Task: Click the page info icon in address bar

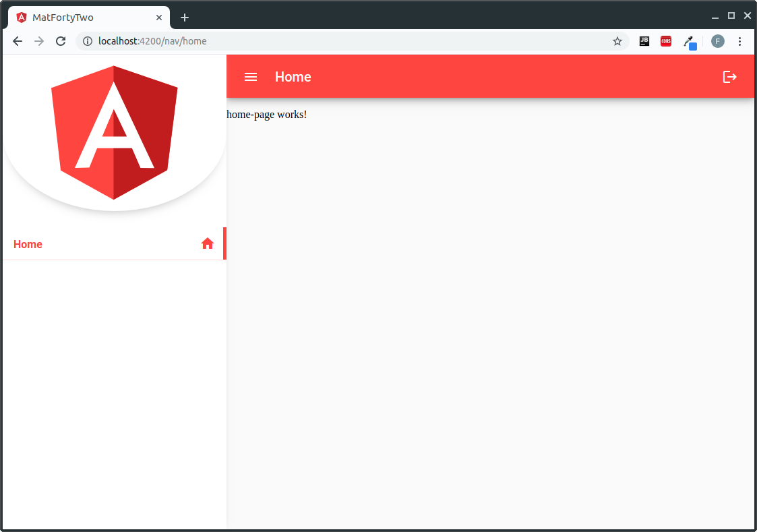Action: tap(88, 41)
